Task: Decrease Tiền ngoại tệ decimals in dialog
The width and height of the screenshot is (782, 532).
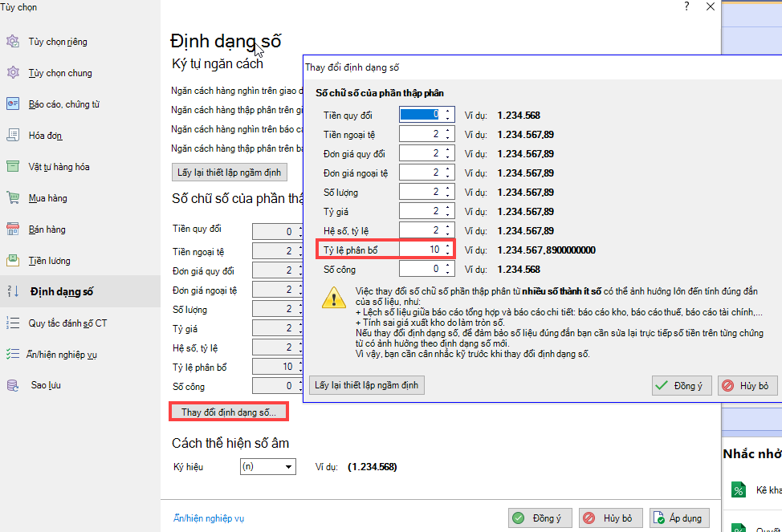Action: coord(448,138)
